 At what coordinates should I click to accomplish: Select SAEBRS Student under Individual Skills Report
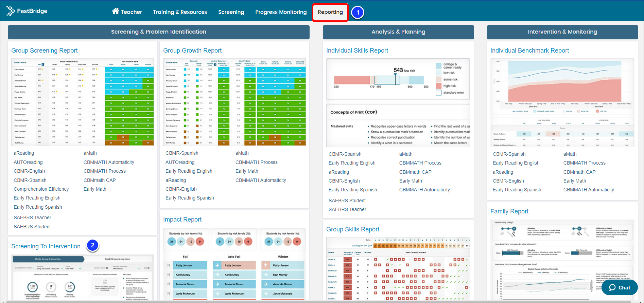347,201
